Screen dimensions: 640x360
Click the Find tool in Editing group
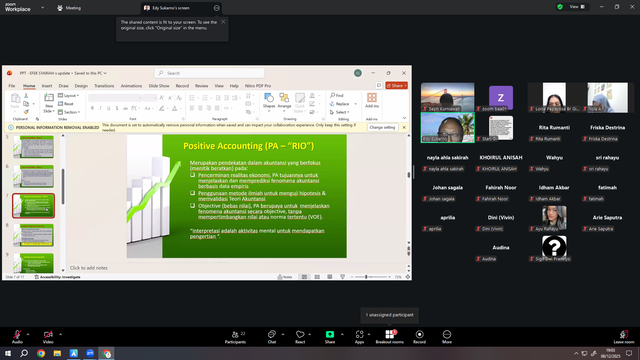tap(337, 96)
